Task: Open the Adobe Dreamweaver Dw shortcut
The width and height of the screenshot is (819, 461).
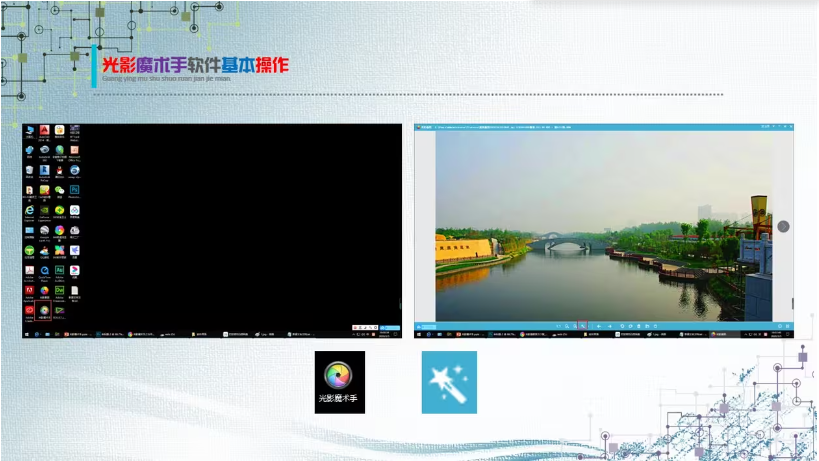Action: click(60, 292)
